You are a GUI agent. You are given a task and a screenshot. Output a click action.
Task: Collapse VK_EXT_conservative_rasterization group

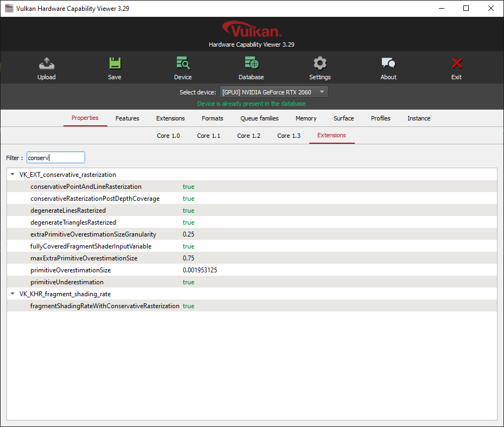tap(12, 174)
